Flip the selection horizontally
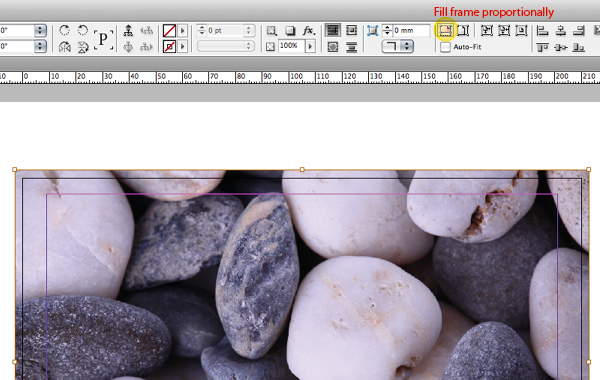The image size is (600, 380). 65,47
